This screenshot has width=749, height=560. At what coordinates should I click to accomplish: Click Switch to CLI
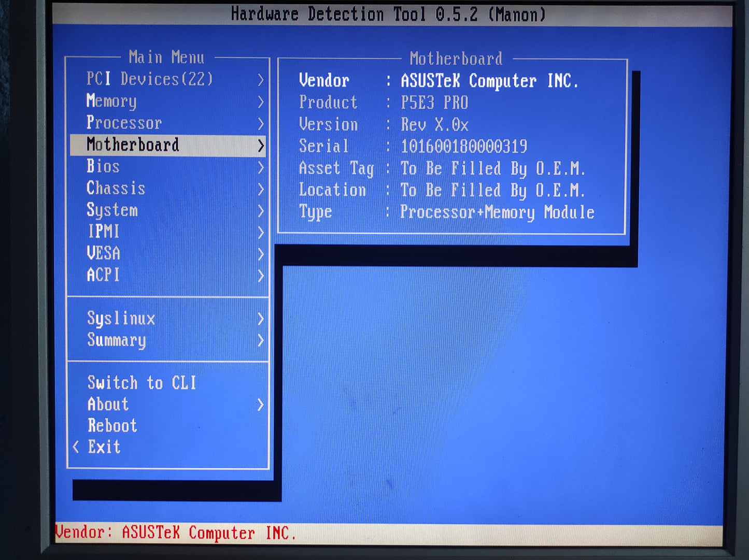142,383
